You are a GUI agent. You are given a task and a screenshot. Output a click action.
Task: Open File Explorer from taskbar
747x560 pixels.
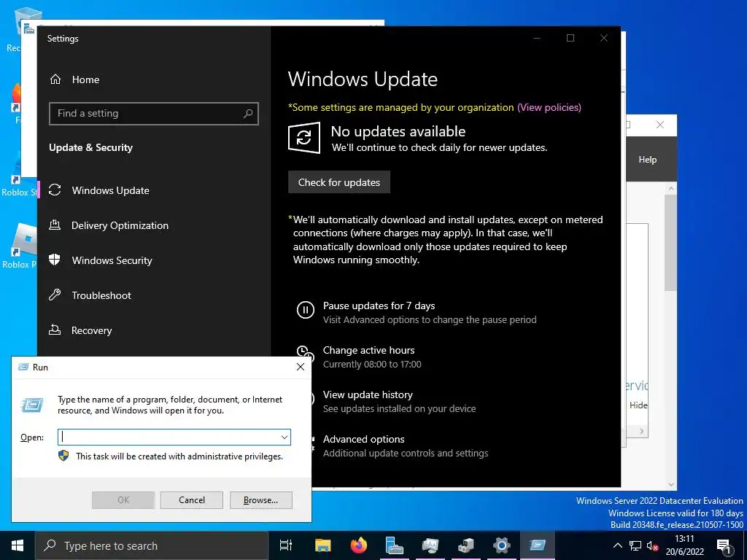(x=322, y=545)
